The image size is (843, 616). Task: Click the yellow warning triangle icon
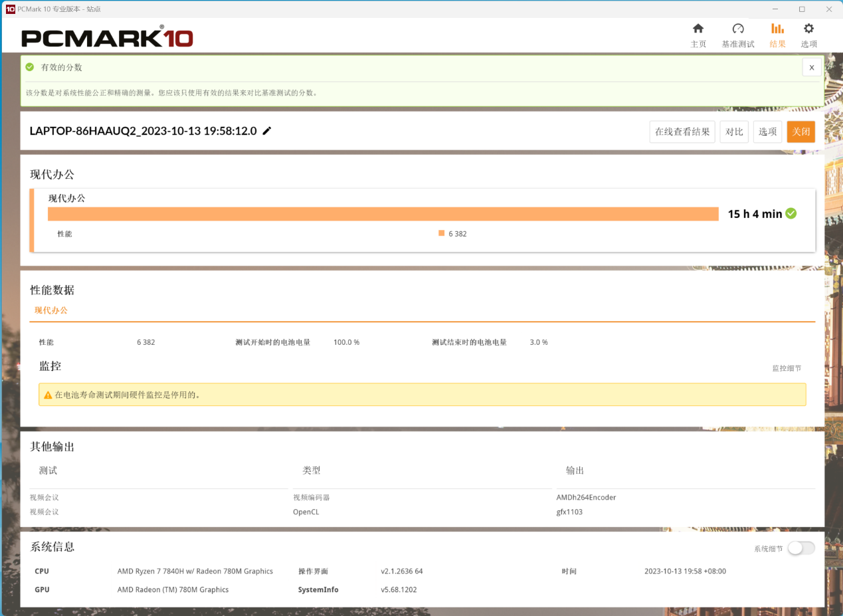point(48,395)
